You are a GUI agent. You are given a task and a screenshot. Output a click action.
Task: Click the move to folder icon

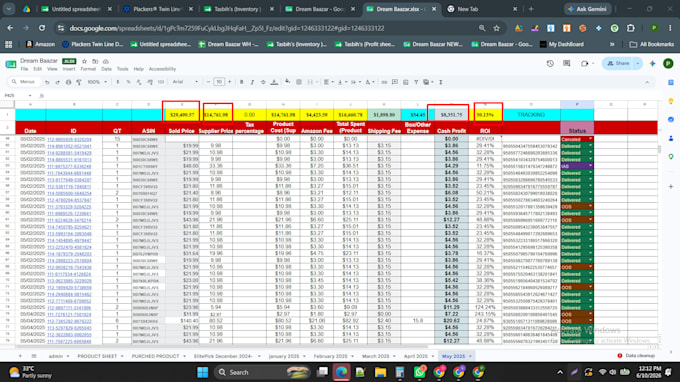tap(95, 61)
